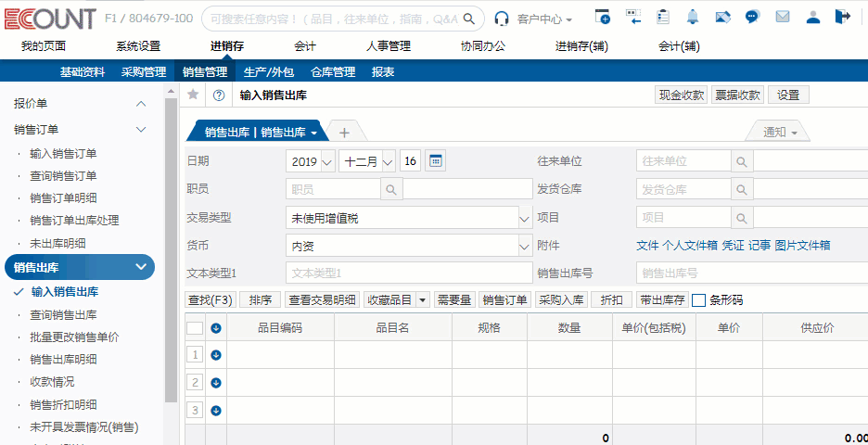Enable the 条形码 checkbox
The image size is (868, 445).
pos(699,300)
